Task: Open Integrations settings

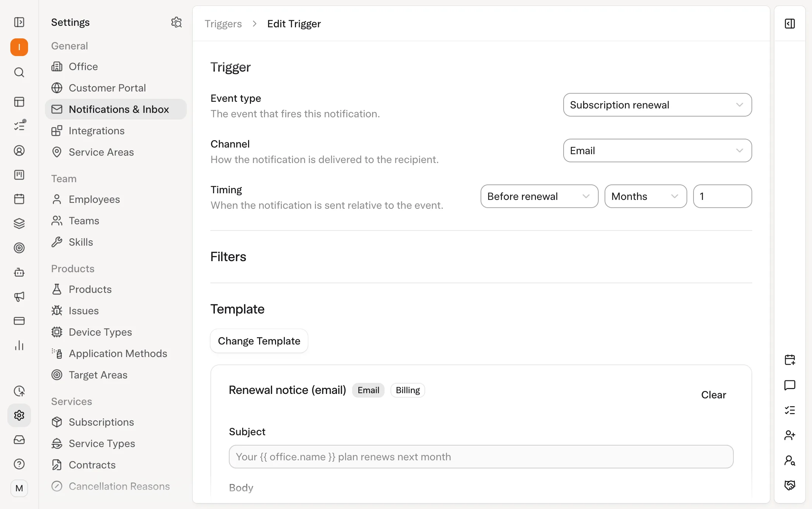Action: pyautogui.click(x=116, y=131)
